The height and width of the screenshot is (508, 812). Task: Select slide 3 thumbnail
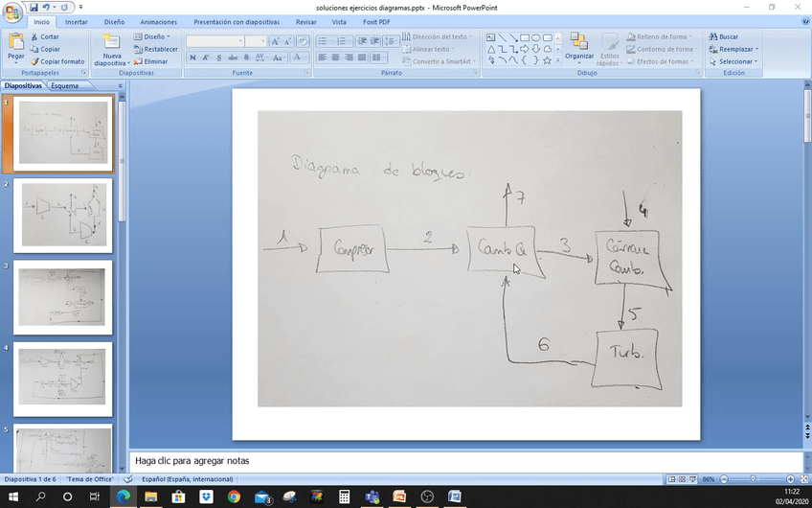(62, 297)
